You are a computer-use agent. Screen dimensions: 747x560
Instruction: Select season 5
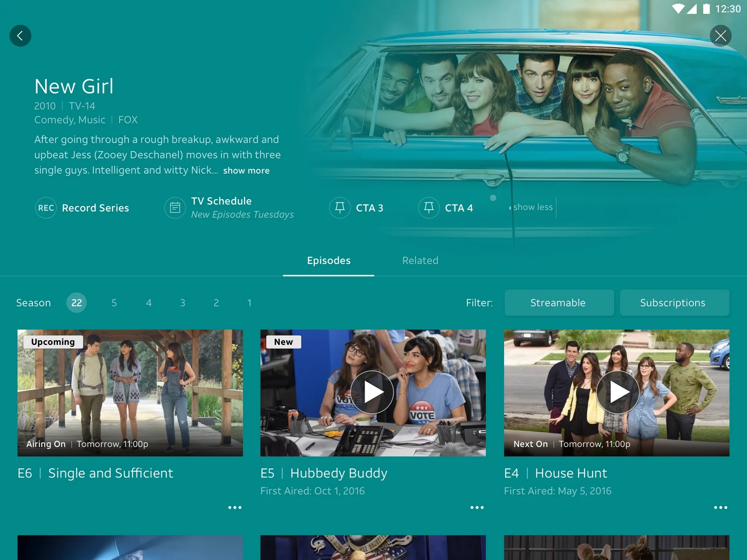point(114,303)
